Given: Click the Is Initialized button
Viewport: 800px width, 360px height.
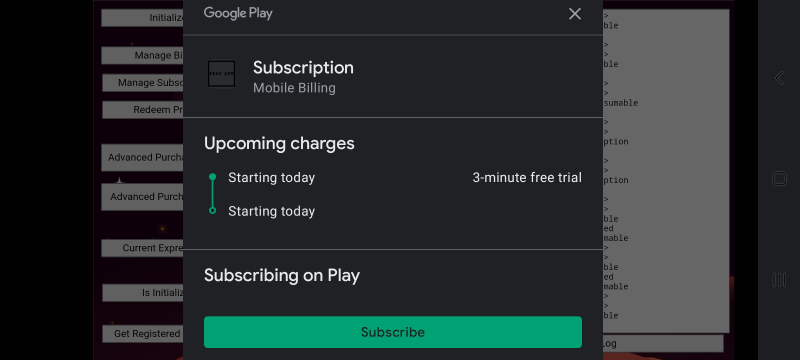Looking at the screenshot, I should 143,293.
